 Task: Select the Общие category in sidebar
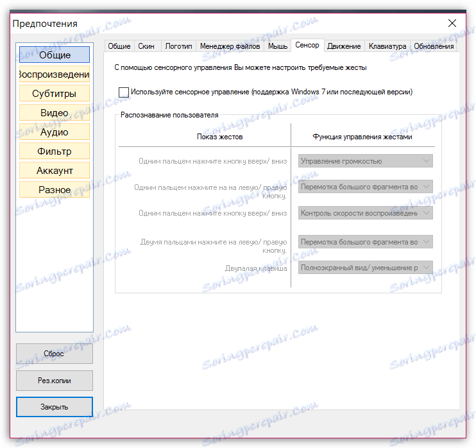pos(55,55)
